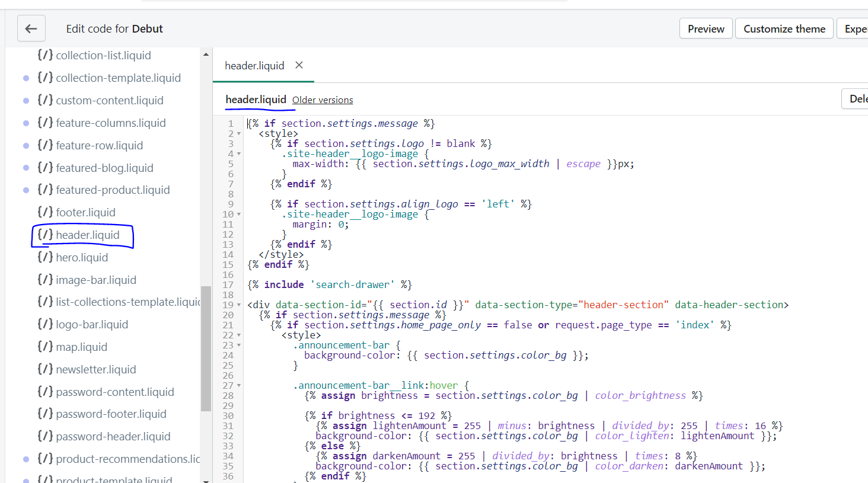Select password-header.liquid file
Viewport: 868px width, 483px height.
(113, 436)
